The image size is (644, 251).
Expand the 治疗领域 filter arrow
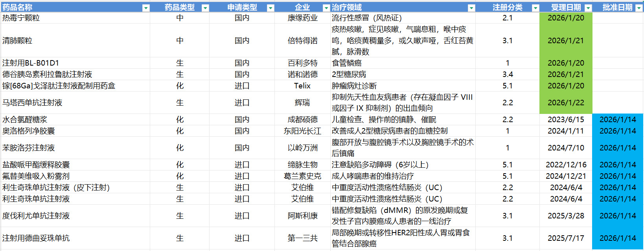(471, 8)
